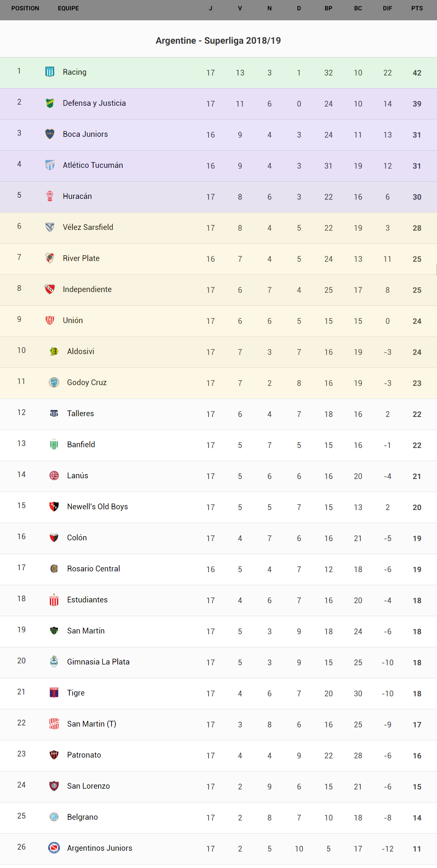Click the Boca Juniors crest icon
Image resolution: width=437 pixels, height=868 pixels.
click(50, 134)
